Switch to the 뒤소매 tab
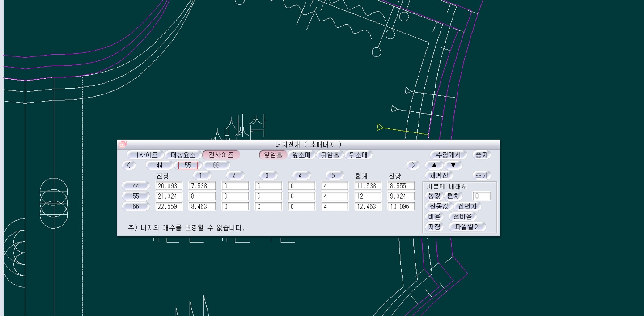Screen dimensions: 644x316 358,155
